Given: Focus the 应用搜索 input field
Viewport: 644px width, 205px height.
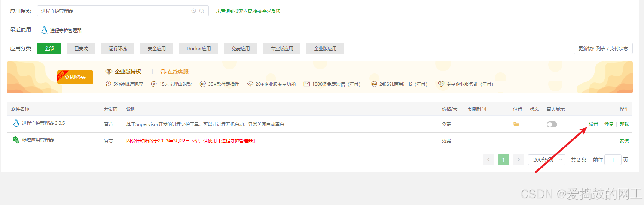Looking at the screenshot, I should [123, 11].
